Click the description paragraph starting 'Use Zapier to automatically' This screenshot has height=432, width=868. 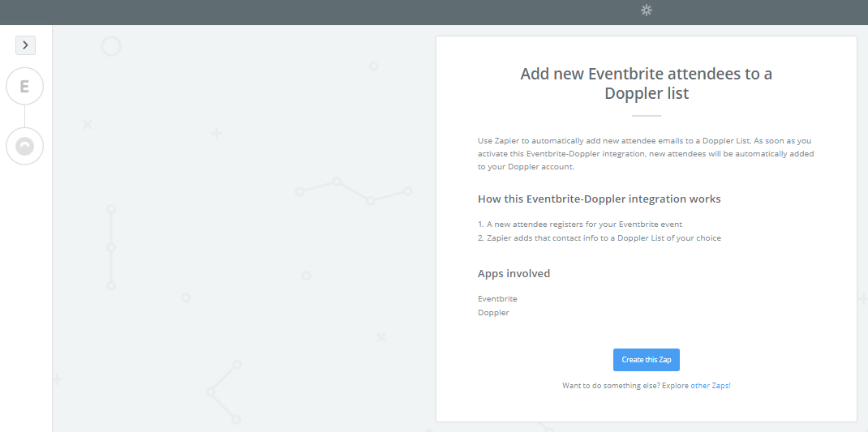(x=646, y=154)
